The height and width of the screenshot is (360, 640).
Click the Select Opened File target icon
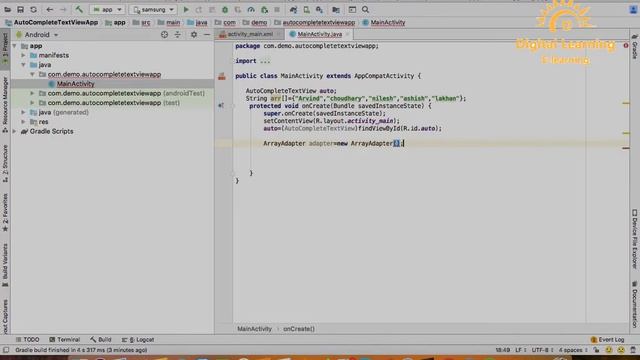164,35
